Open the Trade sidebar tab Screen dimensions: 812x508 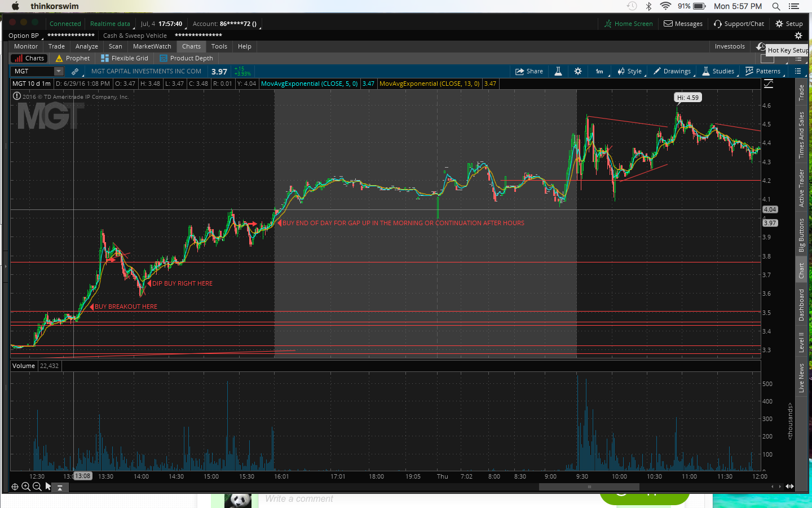coord(801,93)
